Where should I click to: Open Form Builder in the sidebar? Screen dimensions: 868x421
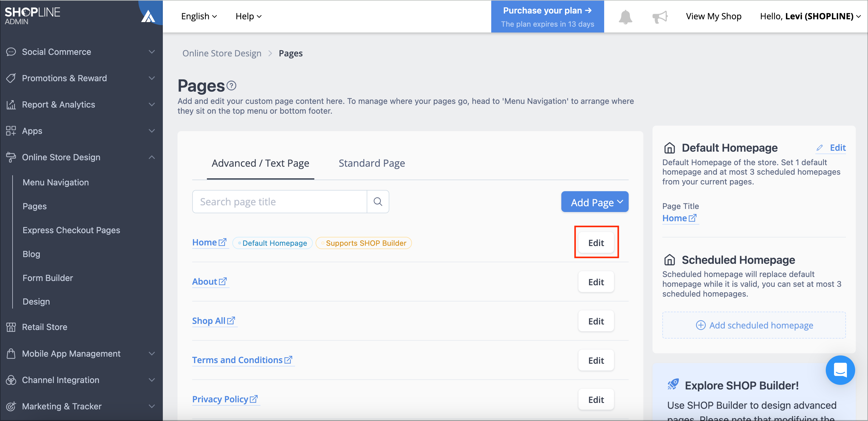click(x=47, y=278)
